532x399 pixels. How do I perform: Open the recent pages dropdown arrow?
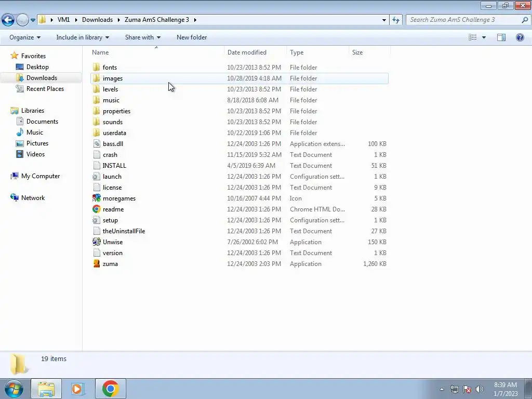pos(33,20)
